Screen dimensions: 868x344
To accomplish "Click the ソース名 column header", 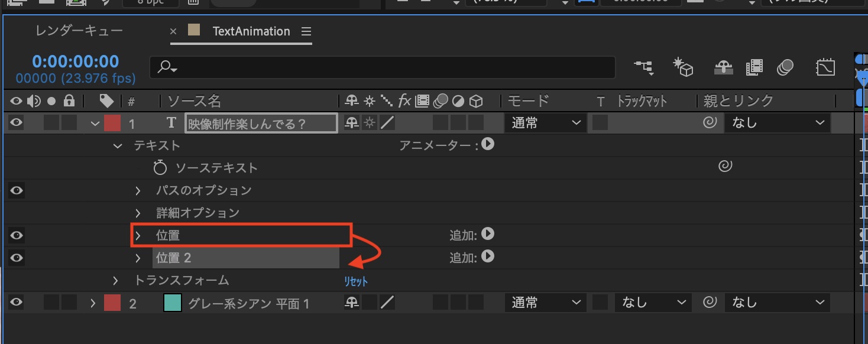I will (195, 101).
